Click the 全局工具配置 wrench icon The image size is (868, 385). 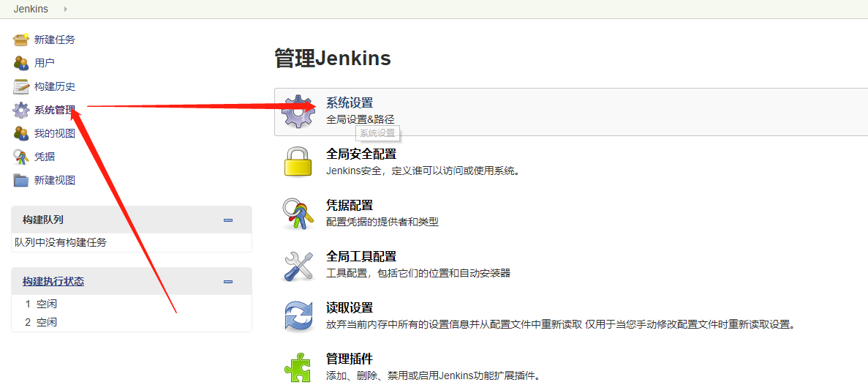298,265
